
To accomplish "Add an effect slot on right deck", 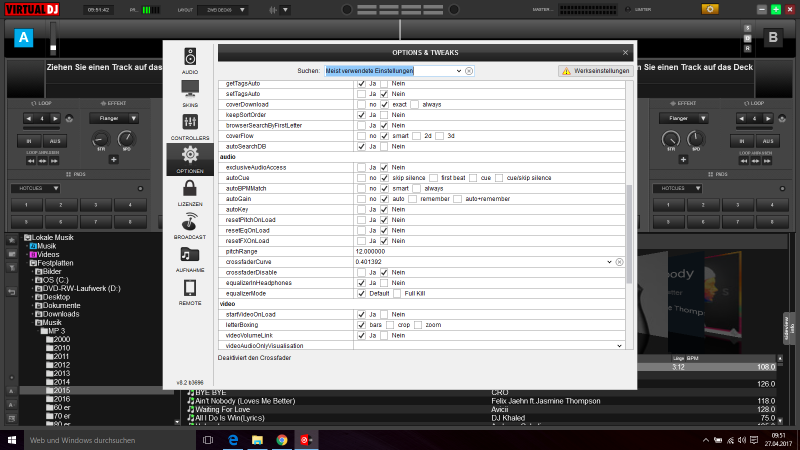I will click(x=683, y=160).
